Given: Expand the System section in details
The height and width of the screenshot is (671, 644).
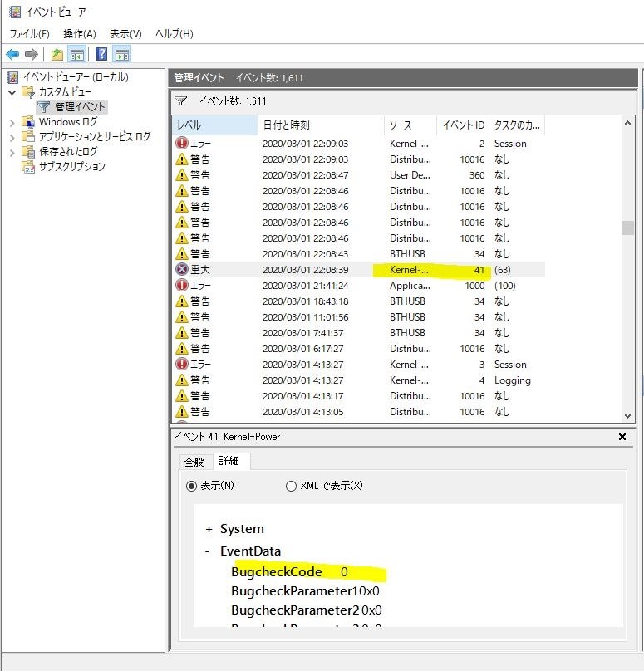Looking at the screenshot, I should click(209, 529).
